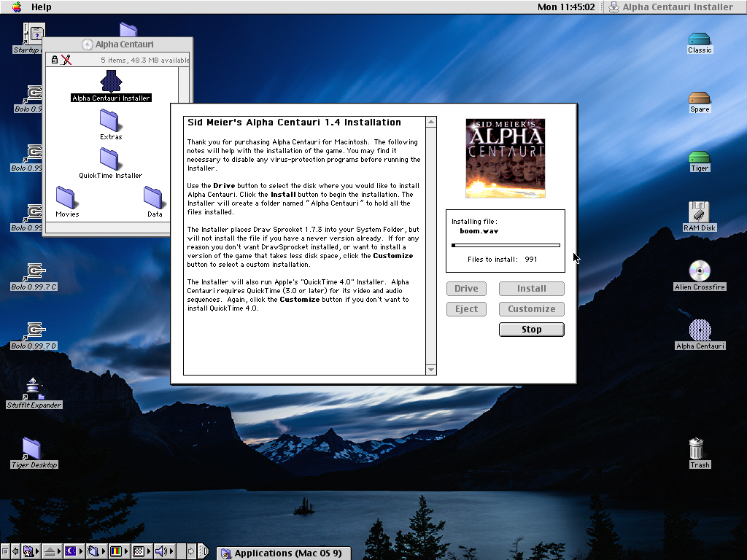The image size is (747, 560).
Task: Click the menu bar clock
Action: coord(566,7)
